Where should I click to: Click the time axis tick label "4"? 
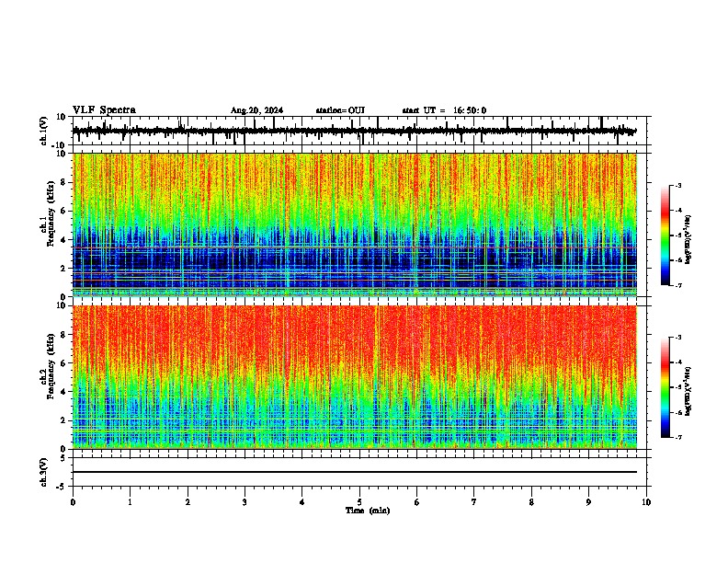[x=302, y=502]
